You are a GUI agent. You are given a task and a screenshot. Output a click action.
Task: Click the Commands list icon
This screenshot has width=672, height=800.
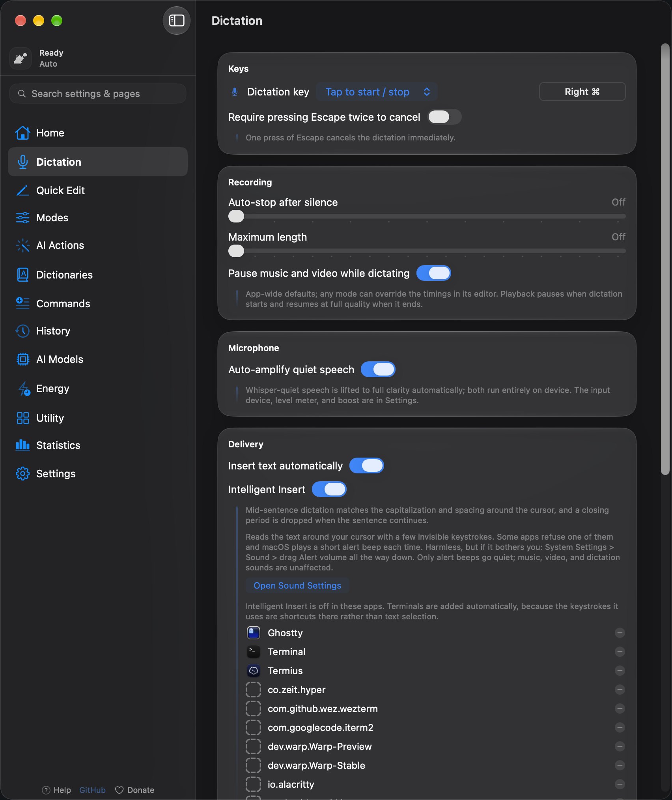point(22,303)
